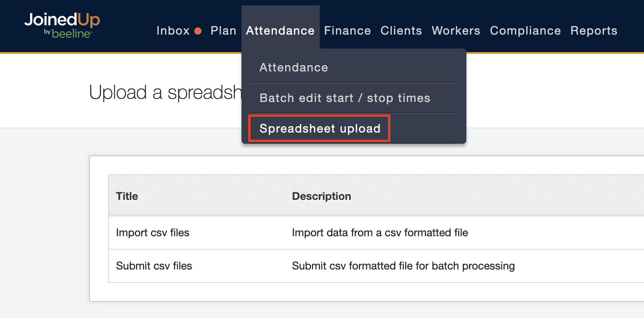Go to the Workers menu

tap(456, 31)
